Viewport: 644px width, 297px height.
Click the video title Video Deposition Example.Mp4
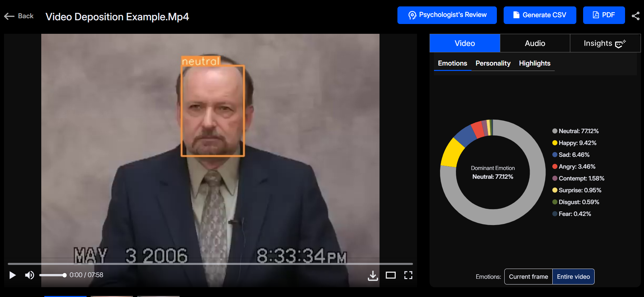point(117,17)
